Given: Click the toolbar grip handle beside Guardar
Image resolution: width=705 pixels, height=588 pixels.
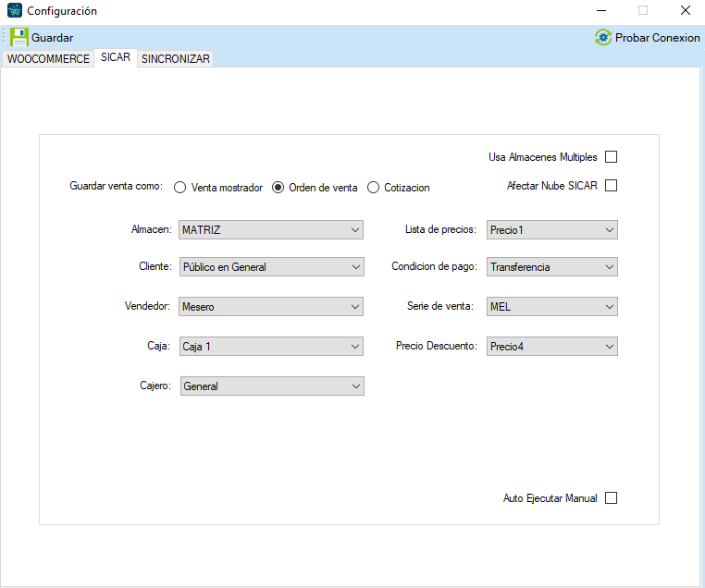Looking at the screenshot, I should 4,37.
